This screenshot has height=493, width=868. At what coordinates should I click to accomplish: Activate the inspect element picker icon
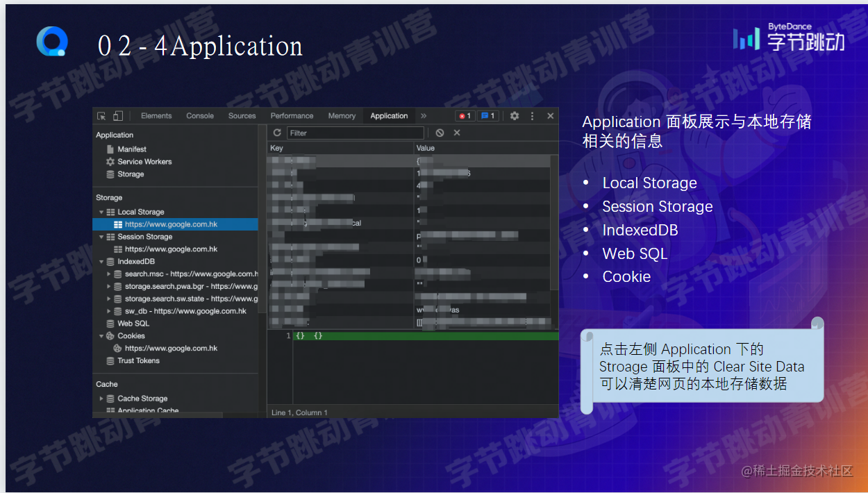click(101, 116)
